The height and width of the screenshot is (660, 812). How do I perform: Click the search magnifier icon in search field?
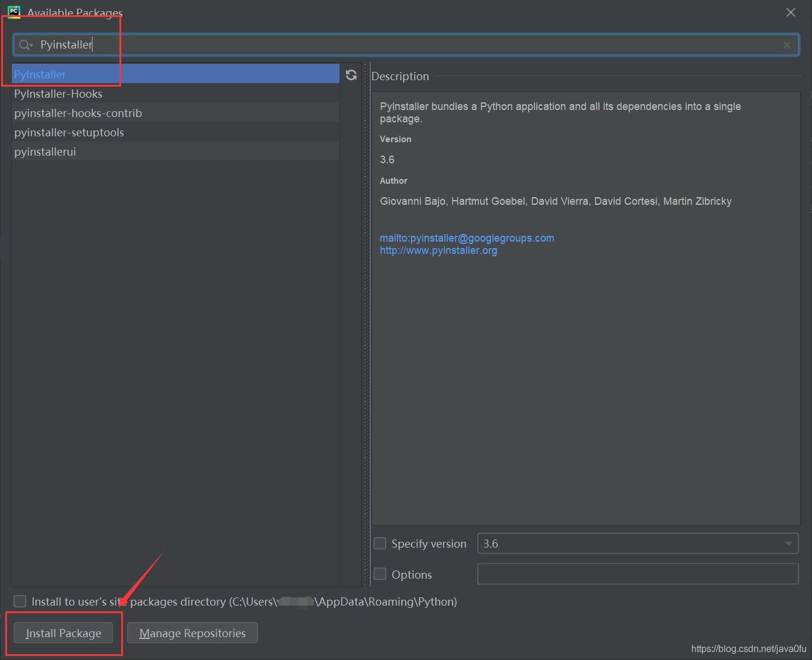pyautogui.click(x=25, y=45)
